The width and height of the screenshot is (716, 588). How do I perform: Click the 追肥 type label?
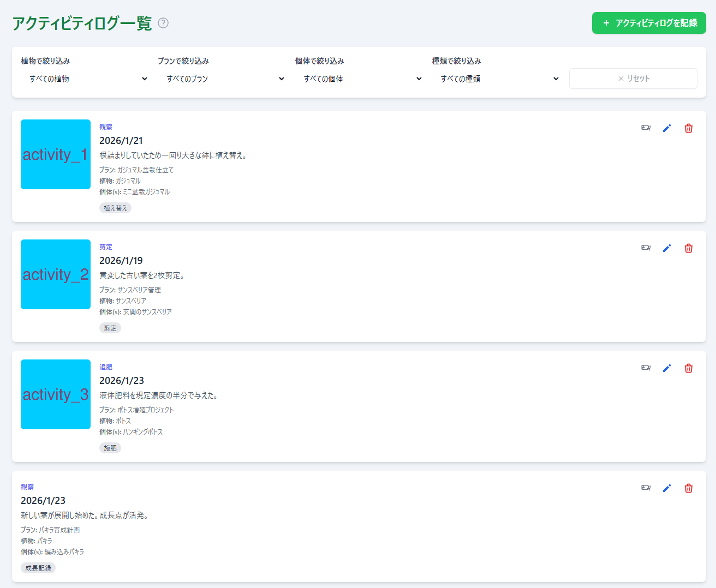click(106, 367)
